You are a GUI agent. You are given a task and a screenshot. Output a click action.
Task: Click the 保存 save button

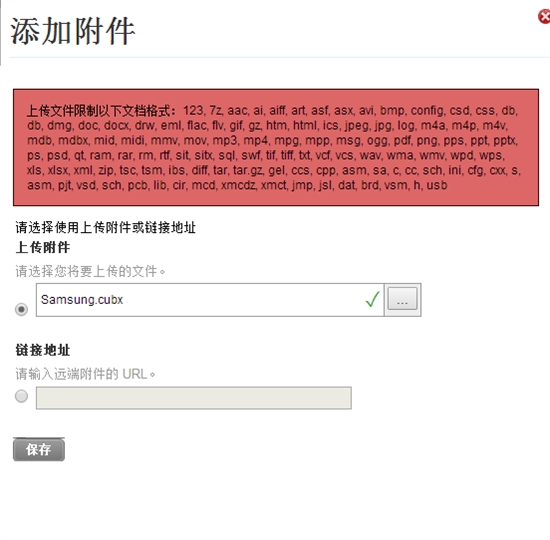39,449
